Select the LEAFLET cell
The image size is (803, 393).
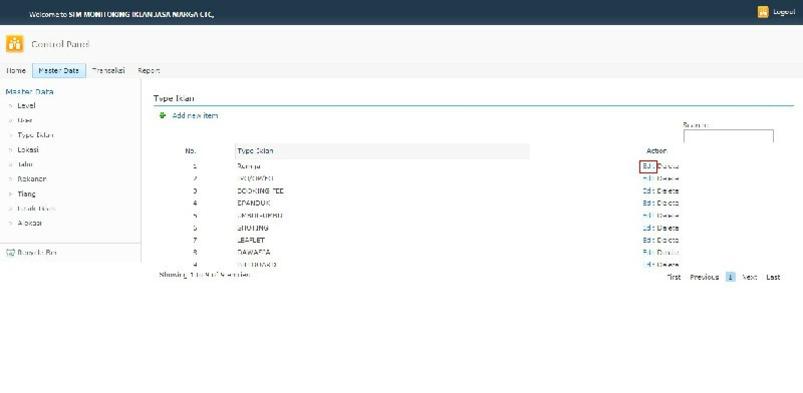251,240
